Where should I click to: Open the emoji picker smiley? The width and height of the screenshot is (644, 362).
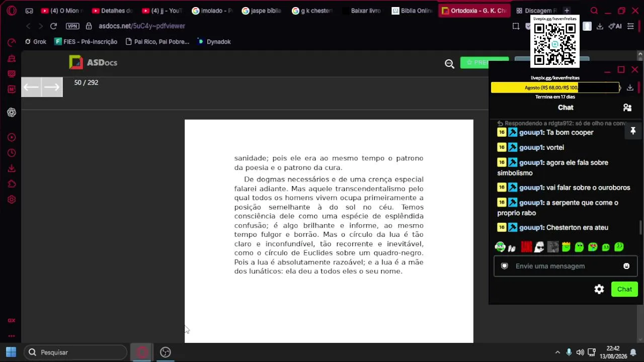click(x=626, y=266)
